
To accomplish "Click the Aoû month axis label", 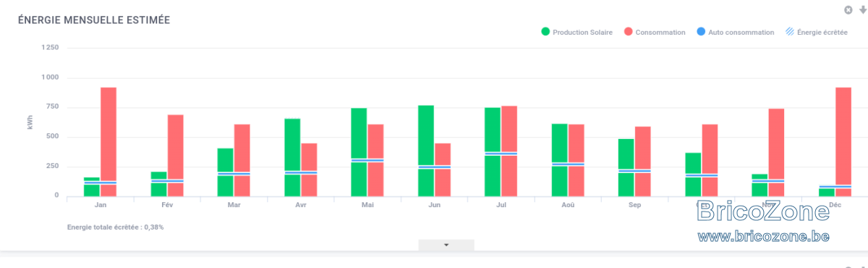I will pos(568,205).
